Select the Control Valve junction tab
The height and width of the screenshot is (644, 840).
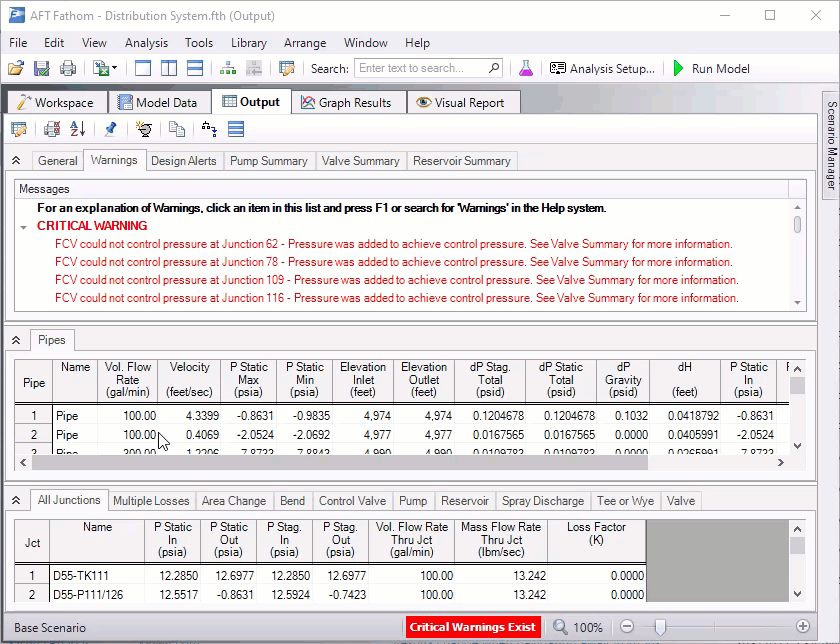352,501
